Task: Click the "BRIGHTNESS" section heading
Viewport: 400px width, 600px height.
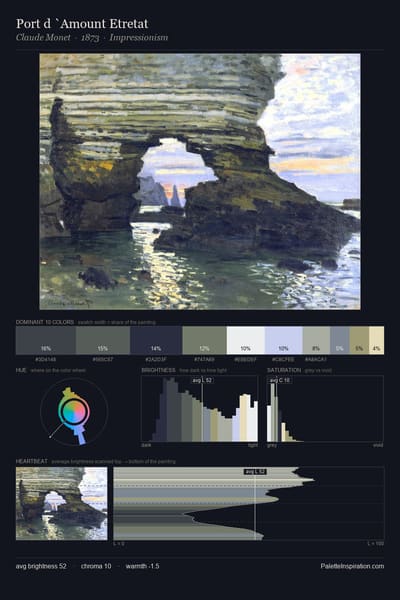Action: pos(158,370)
